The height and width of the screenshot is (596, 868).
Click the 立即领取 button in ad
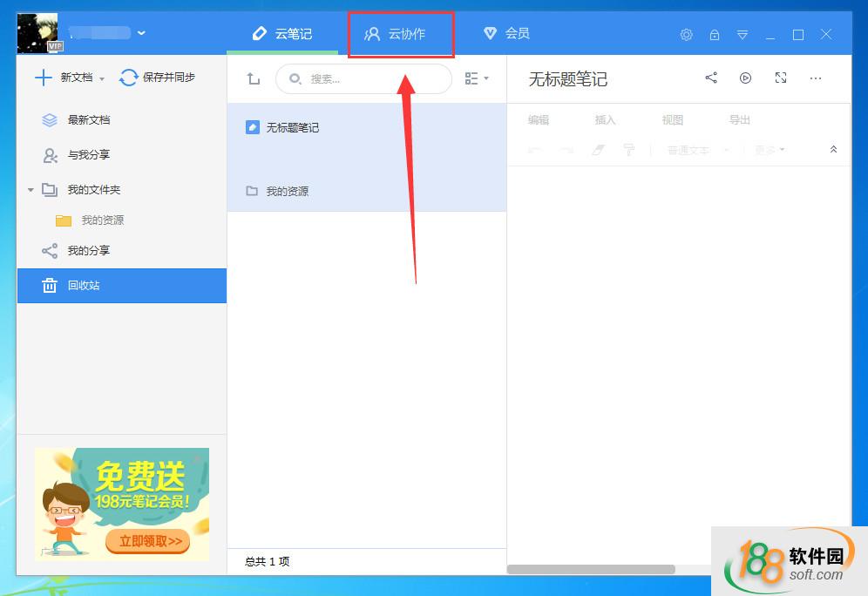coord(149,541)
